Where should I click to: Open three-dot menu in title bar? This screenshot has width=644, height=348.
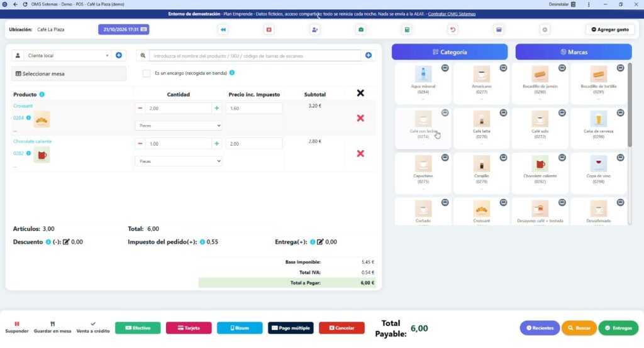pyautogui.click(x=589, y=4)
